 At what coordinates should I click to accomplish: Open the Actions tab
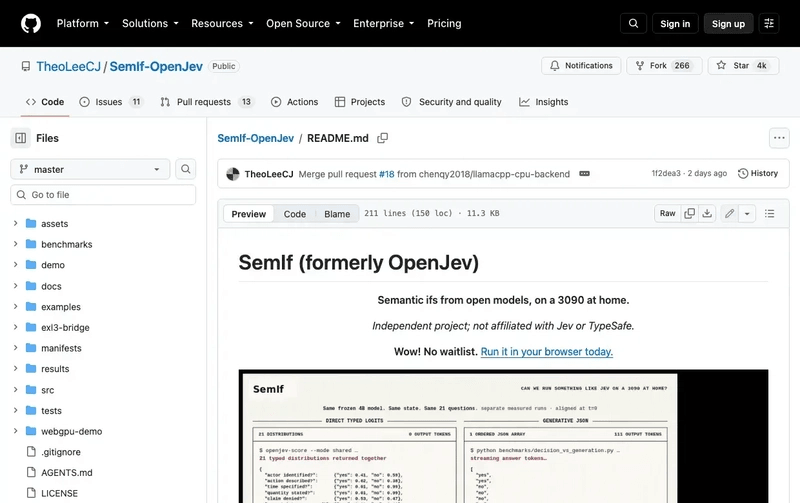tap(294, 102)
